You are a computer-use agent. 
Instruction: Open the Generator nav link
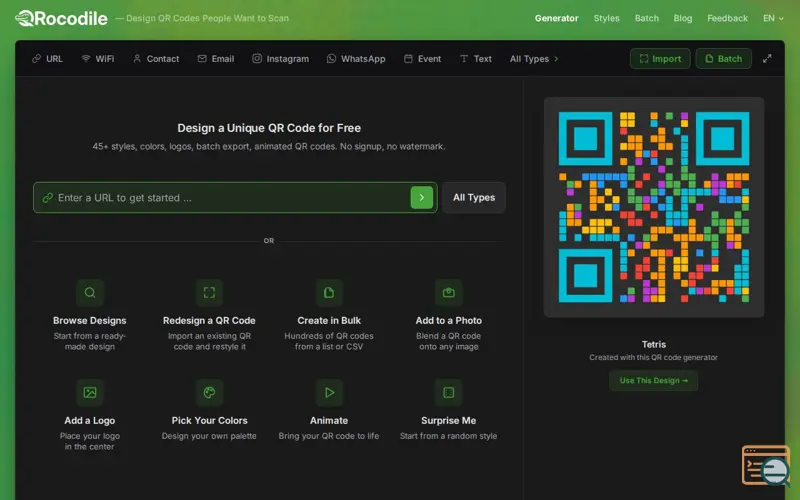(557, 18)
